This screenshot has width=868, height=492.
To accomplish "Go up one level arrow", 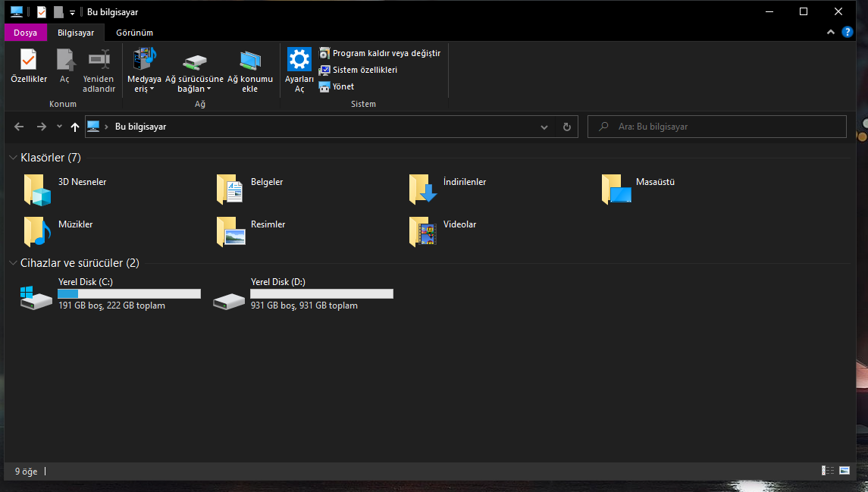I will 75,127.
